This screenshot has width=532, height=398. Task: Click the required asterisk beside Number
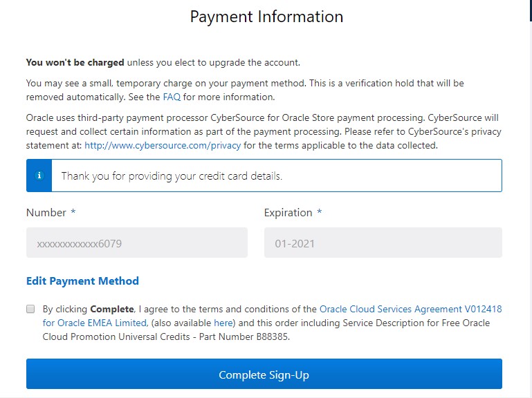pos(73,212)
